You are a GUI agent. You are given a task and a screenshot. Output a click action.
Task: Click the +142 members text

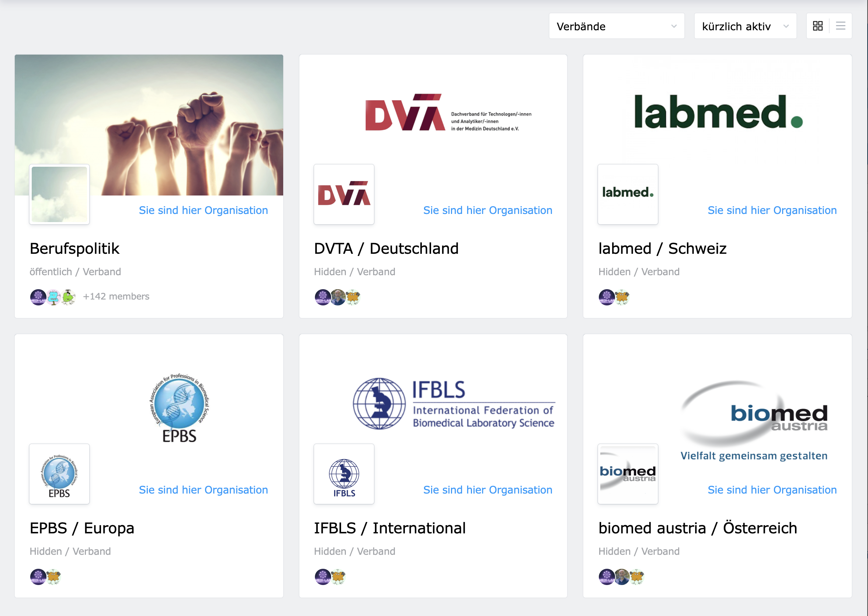(x=116, y=296)
